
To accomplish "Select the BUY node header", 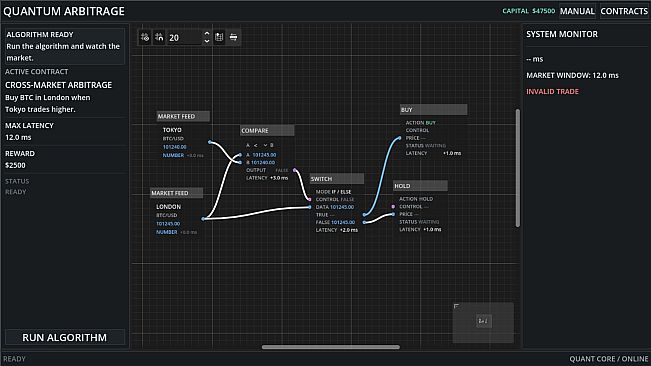I will tap(433, 110).
